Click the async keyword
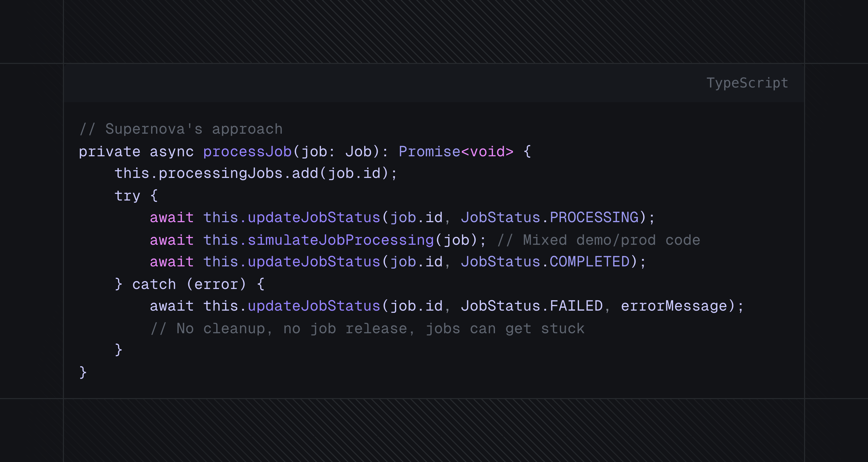 coord(172,152)
